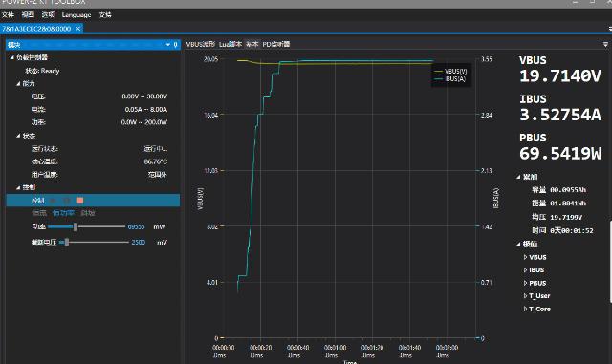Switch to the PD tab
The image size is (612, 364).
coord(276,45)
